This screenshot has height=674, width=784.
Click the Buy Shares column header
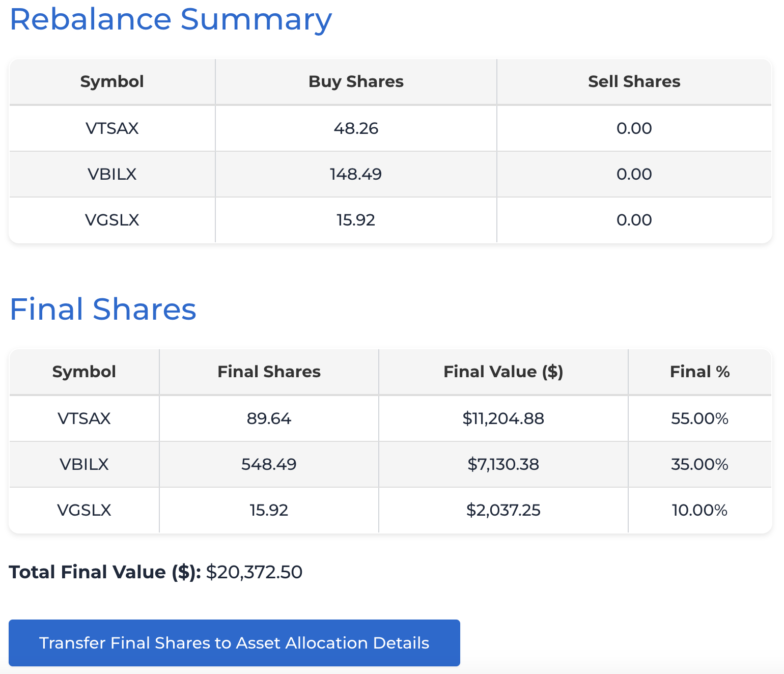coord(355,81)
